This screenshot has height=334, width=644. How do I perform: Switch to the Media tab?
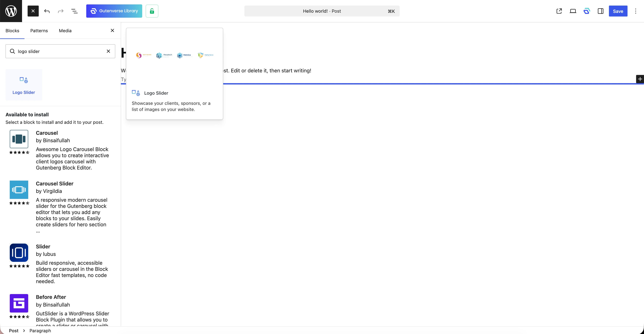pos(65,31)
